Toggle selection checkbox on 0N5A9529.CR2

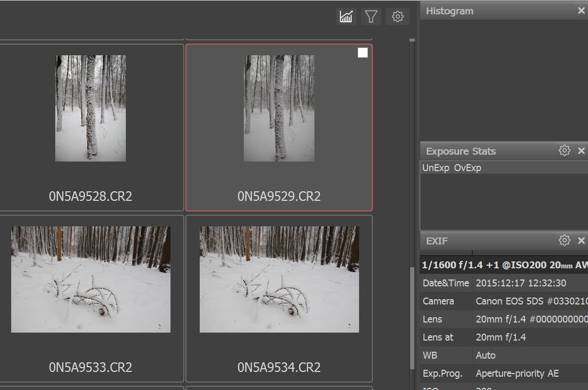point(363,53)
